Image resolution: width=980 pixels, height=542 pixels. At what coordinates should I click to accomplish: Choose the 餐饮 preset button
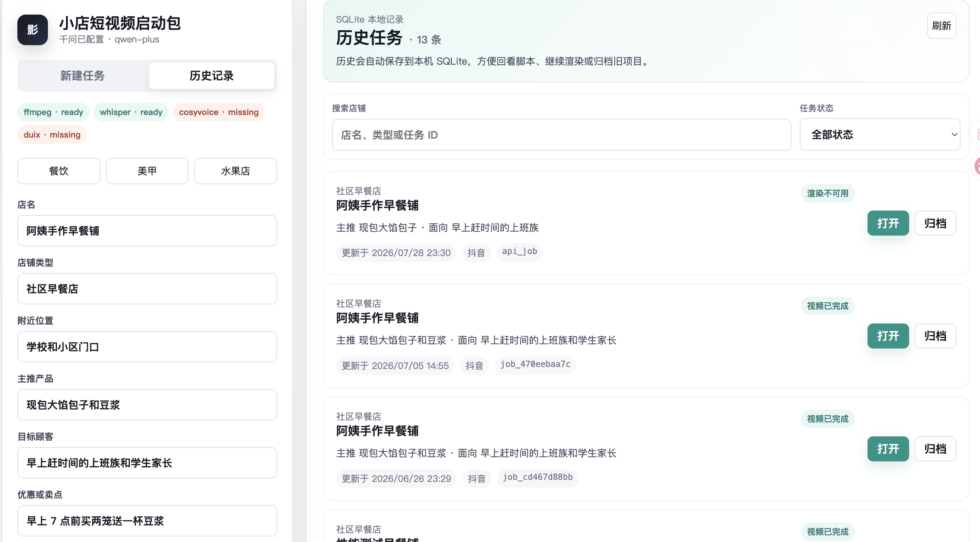(x=59, y=171)
